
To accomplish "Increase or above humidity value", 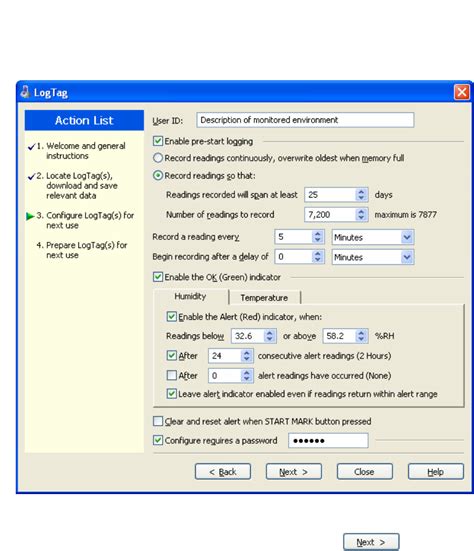I will pyautogui.click(x=361, y=332).
